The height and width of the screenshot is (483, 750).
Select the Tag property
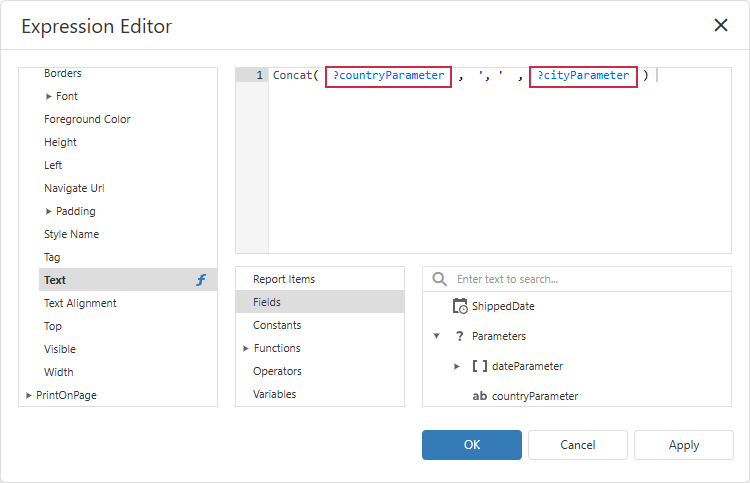pos(52,257)
